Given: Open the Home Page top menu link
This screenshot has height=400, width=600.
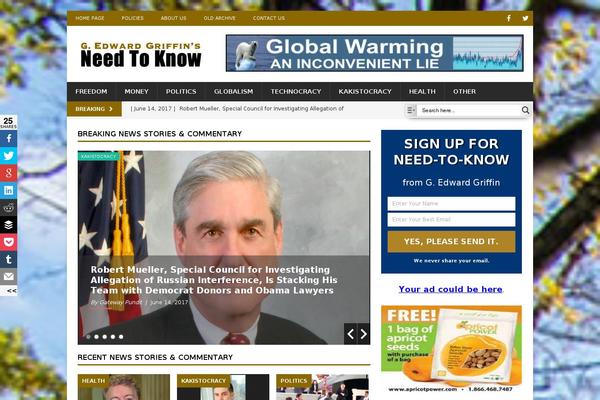Looking at the screenshot, I should point(90,18).
